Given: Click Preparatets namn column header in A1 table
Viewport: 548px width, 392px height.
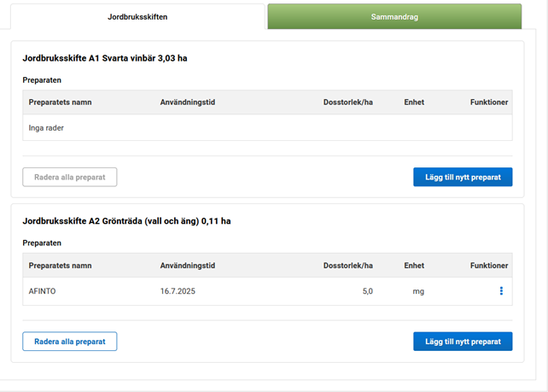Looking at the screenshot, I should point(60,102).
